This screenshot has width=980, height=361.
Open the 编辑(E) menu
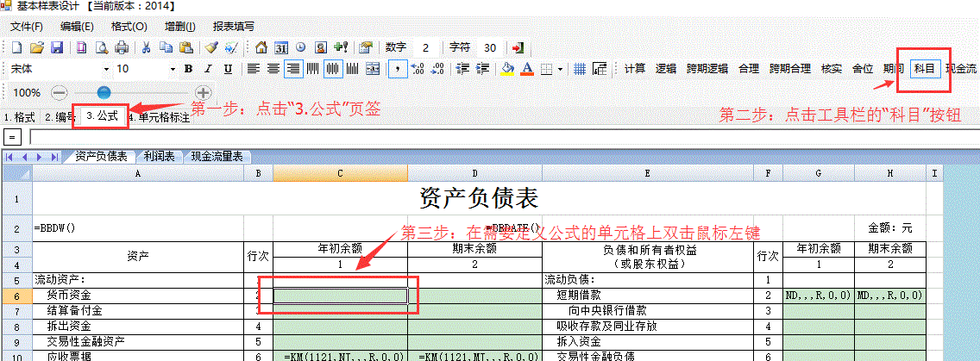(x=77, y=27)
